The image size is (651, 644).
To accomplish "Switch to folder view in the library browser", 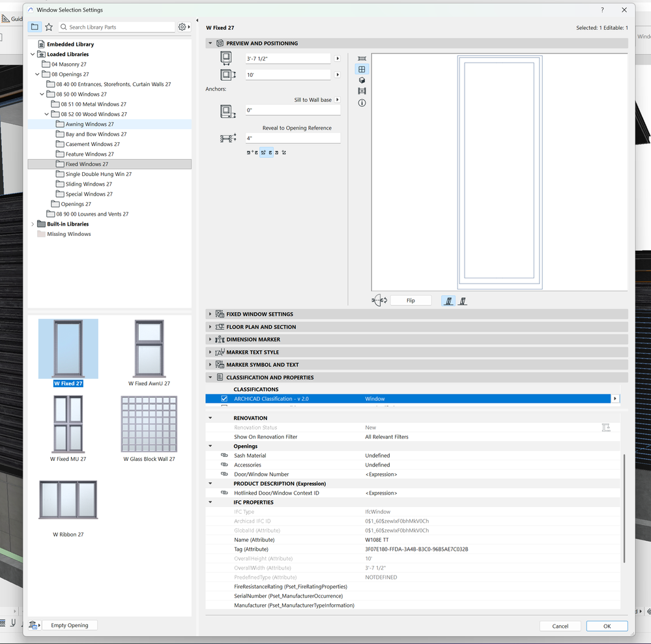I will pyautogui.click(x=35, y=27).
